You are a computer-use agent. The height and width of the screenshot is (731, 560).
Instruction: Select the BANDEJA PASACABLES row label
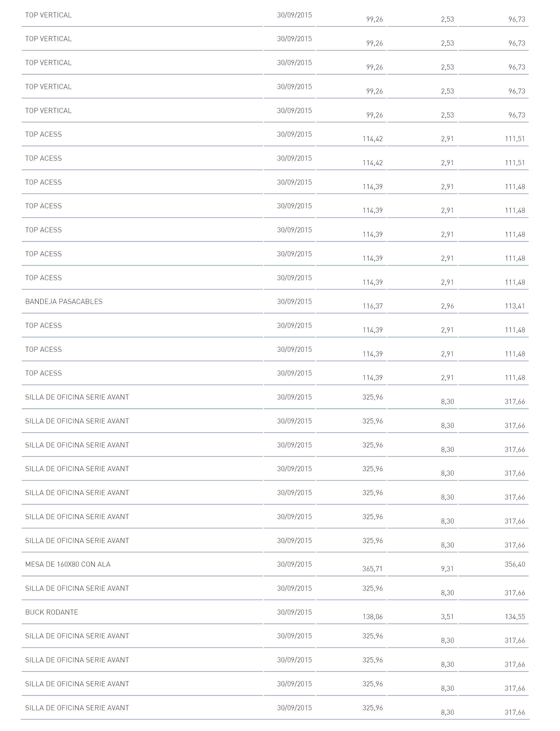[64, 302]
